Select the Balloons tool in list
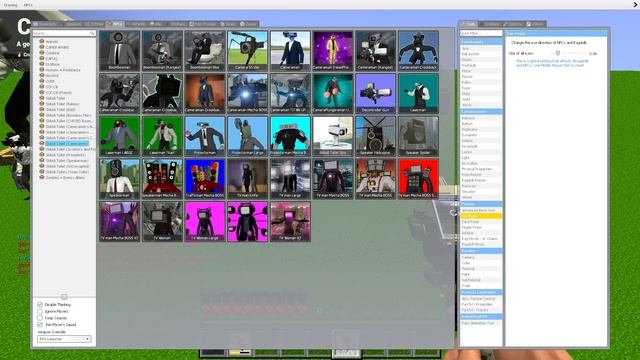This screenshot has width=640, height=360. click(468, 118)
